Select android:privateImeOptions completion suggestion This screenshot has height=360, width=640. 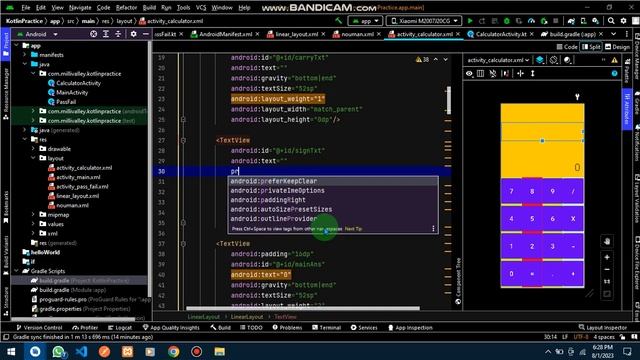[333, 191]
